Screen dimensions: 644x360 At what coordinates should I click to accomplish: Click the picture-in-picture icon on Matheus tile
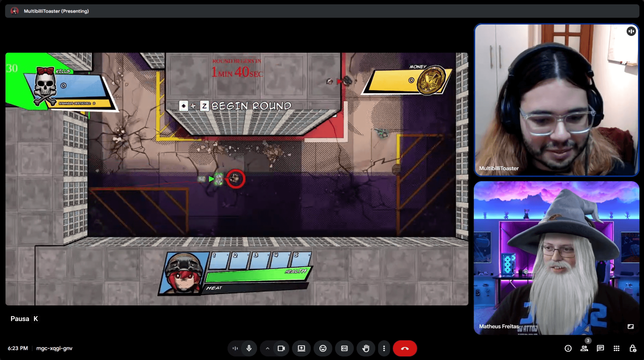[630, 326]
